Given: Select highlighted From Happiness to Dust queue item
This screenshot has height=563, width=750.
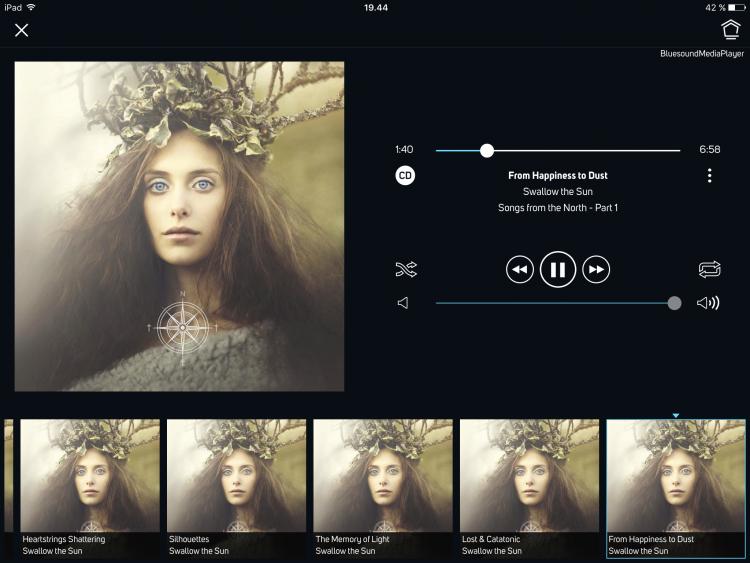Looking at the screenshot, I should 676,488.
